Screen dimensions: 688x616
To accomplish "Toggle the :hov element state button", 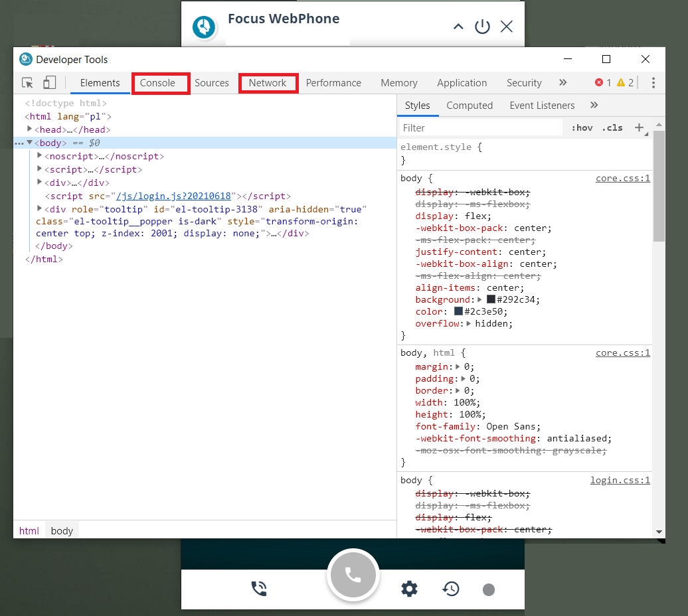I will point(582,128).
